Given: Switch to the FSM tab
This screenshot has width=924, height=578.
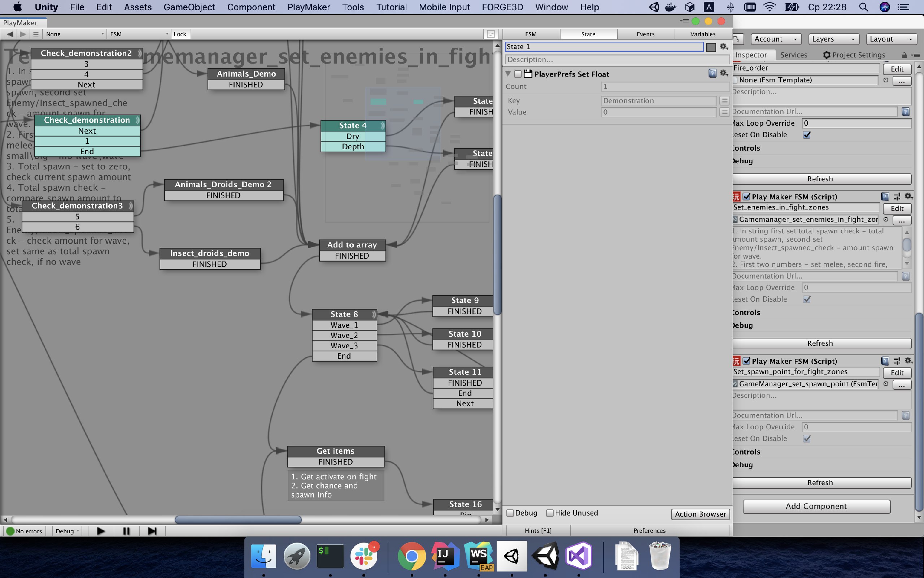Looking at the screenshot, I should (531, 34).
